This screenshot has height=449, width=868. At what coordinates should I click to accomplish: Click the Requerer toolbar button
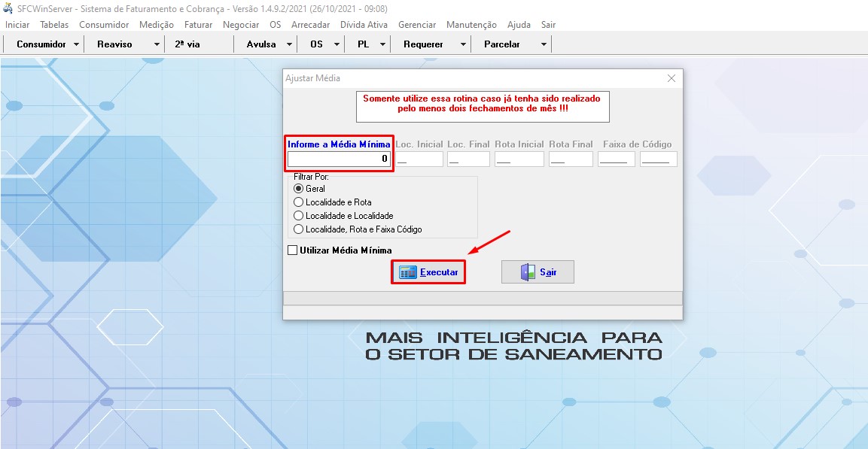coord(423,44)
